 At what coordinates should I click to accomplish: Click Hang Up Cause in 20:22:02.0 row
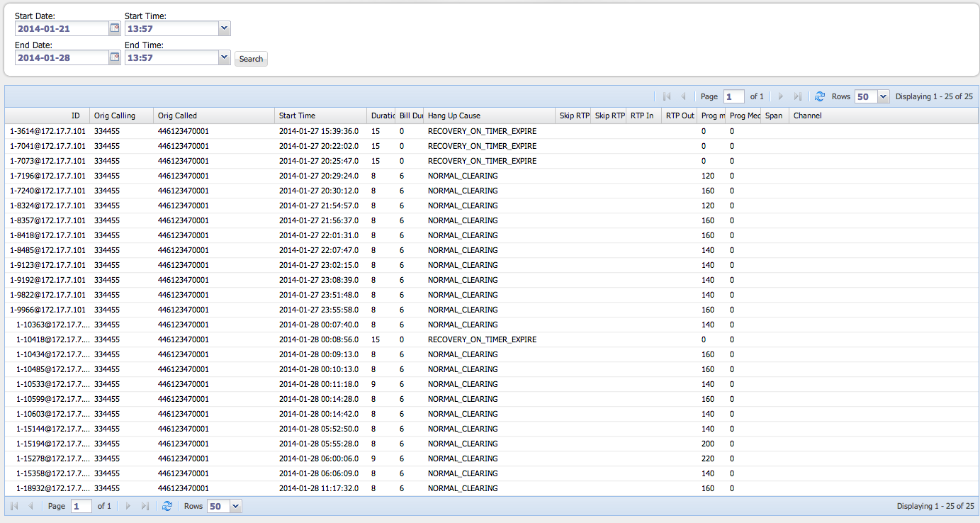[482, 146]
